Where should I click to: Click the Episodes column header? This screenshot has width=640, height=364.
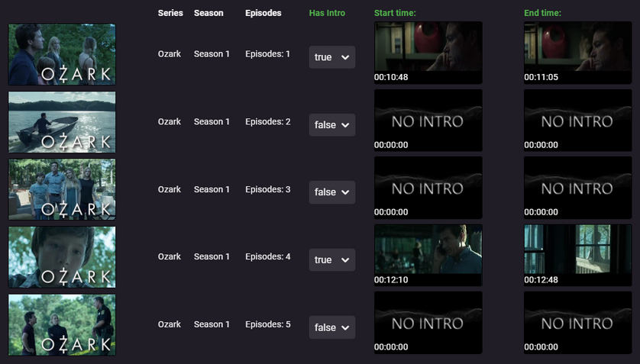pos(263,13)
